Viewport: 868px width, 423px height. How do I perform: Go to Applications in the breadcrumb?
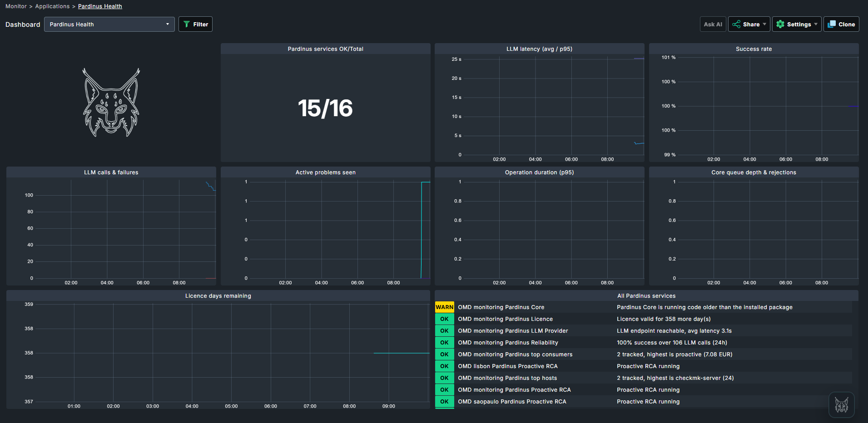(52, 6)
